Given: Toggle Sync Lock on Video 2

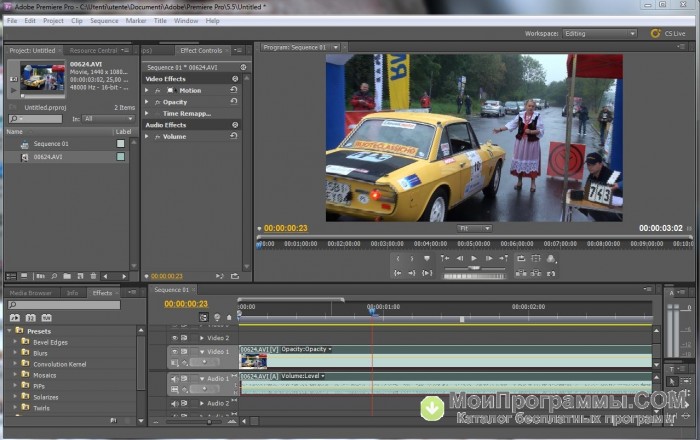Looking at the screenshot, I should 184,338.
